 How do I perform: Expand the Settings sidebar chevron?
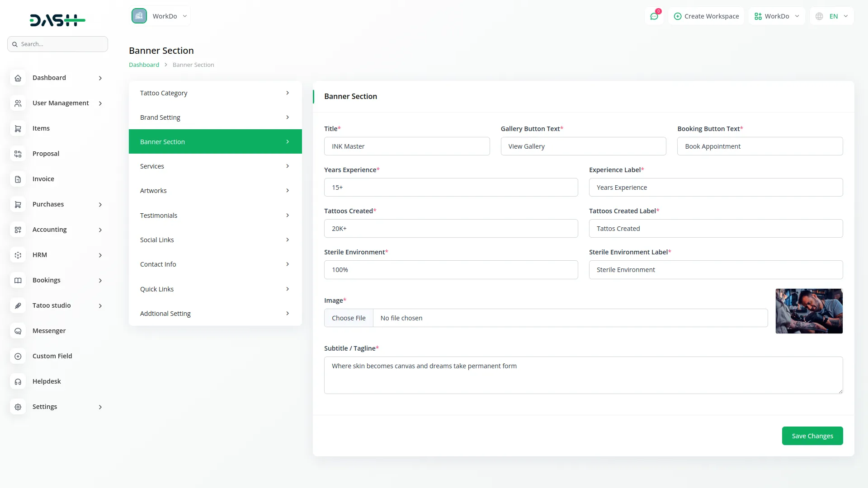[x=100, y=407]
